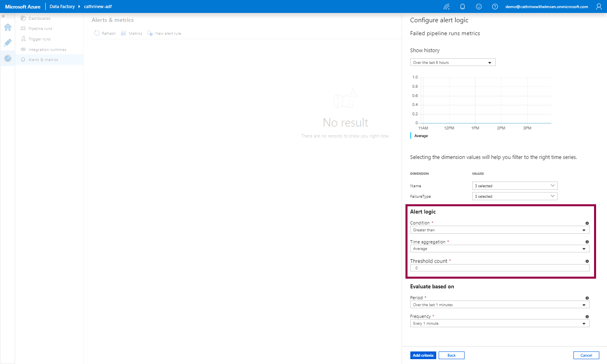Open the feedback smiley icon
The width and height of the screenshot is (607, 364).
[479, 6]
